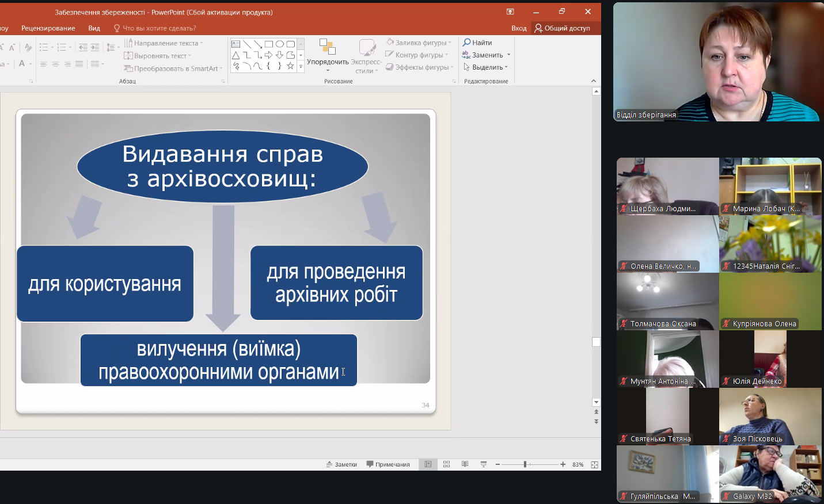Click the zoom slider handle
This screenshot has width=824, height=504.
(x=525, y=464)
